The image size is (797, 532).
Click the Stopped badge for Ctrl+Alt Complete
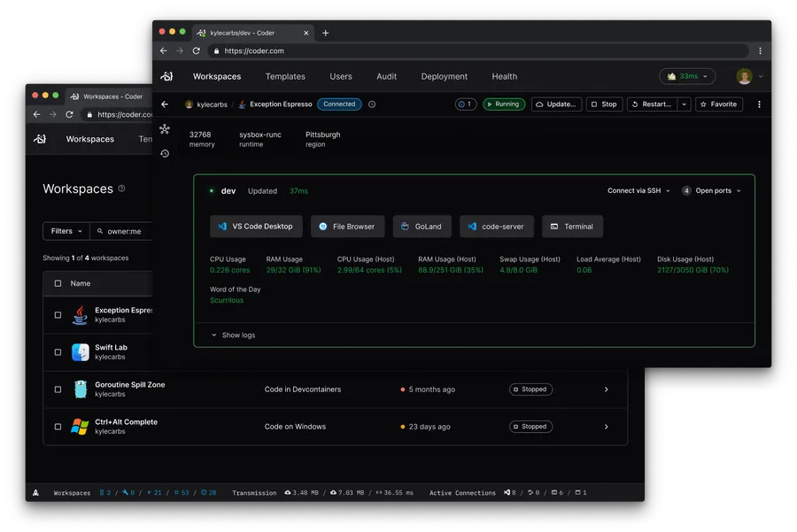[530, 427]
